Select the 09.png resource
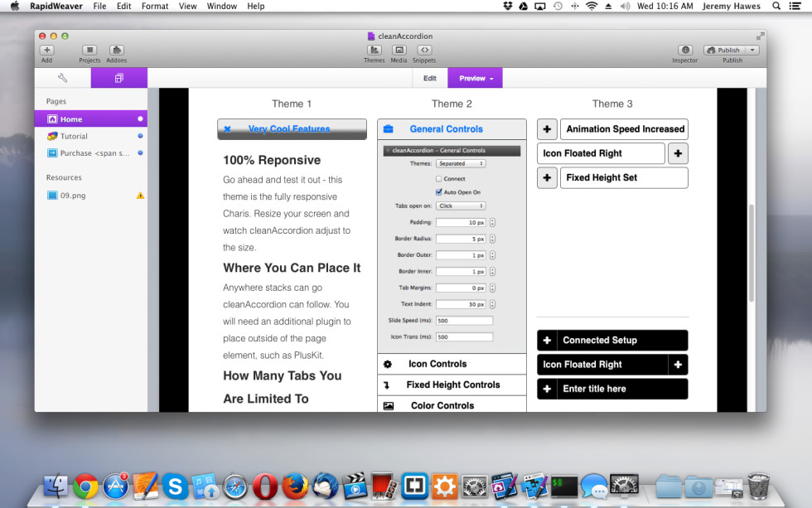Viewport: 812px width, 508px height. 90,196
